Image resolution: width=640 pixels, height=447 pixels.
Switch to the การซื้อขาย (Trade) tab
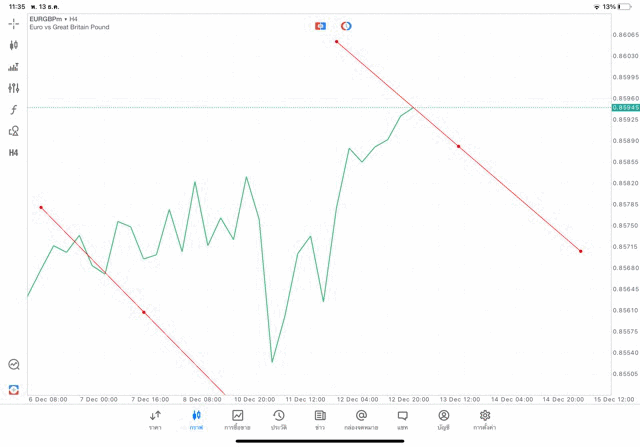pos(238,419)
